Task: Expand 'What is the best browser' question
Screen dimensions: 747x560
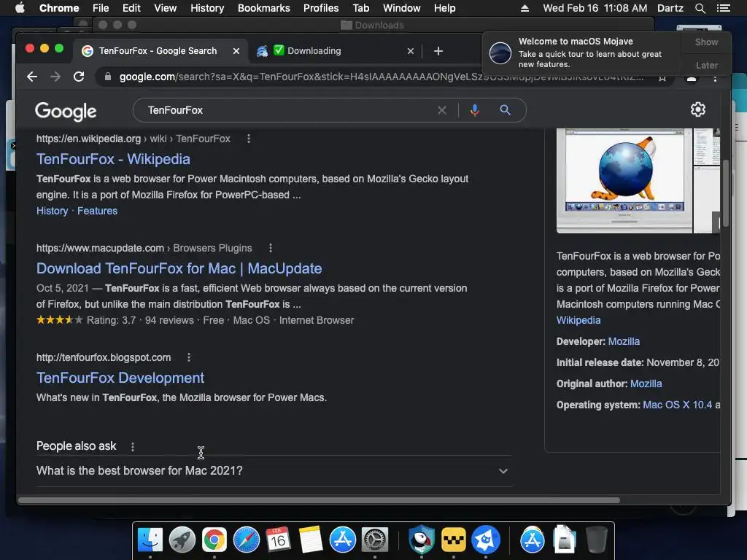Action: (274, 471)
